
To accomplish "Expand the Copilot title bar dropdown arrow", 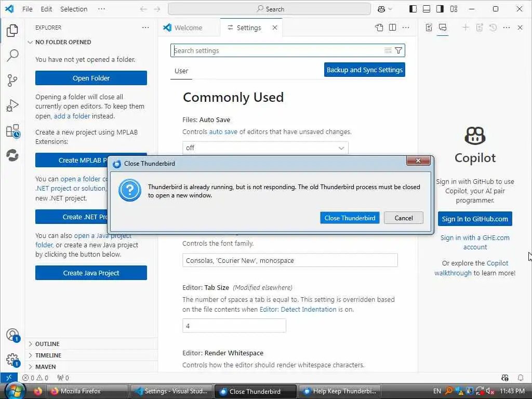I will click(390, 9).
